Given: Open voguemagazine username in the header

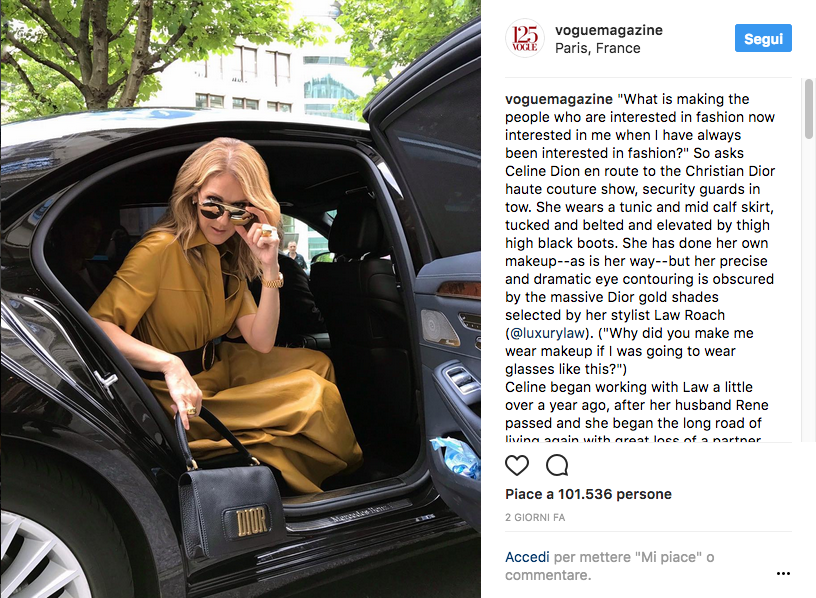Looking at the screenshot, I should coord(609,30).
